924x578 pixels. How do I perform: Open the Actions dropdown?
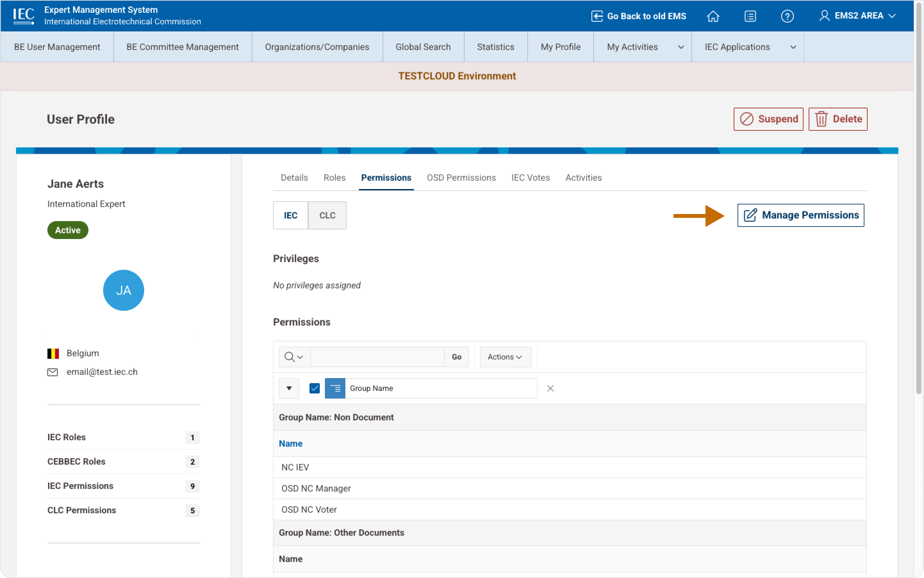click(505, 357)
